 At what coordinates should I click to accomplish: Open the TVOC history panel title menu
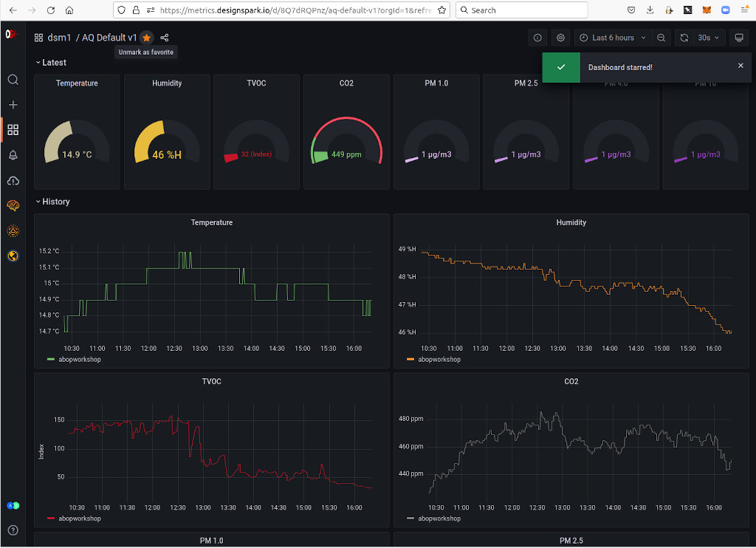click(211, 382)
